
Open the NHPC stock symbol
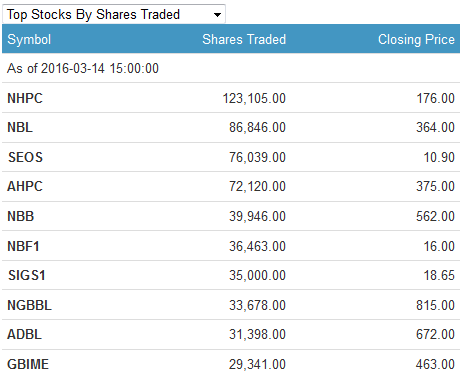point(25,98)
